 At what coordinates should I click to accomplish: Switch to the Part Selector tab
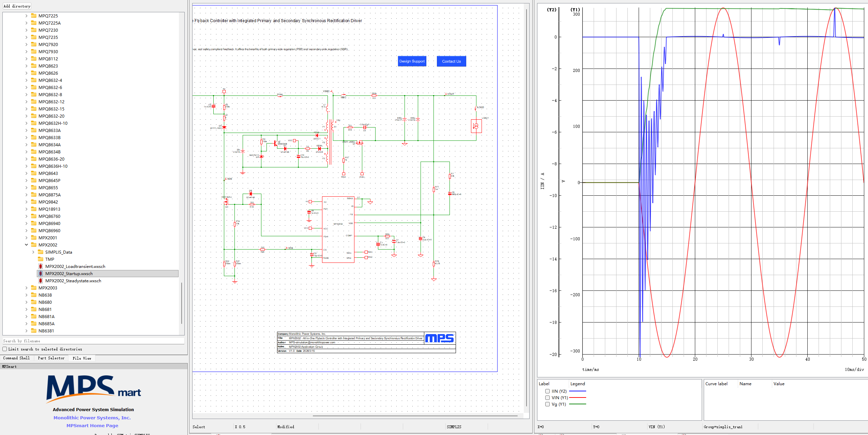[x=51, y=358]
